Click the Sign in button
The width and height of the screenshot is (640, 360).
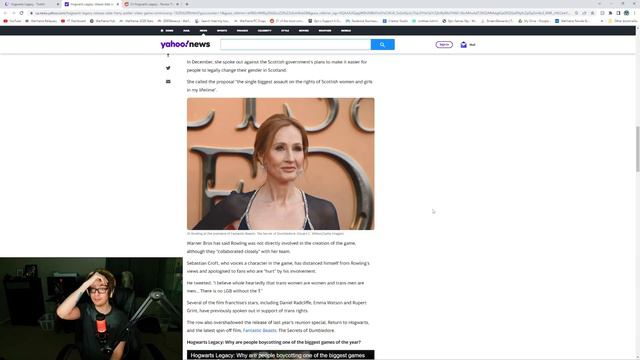pos(444,44)
